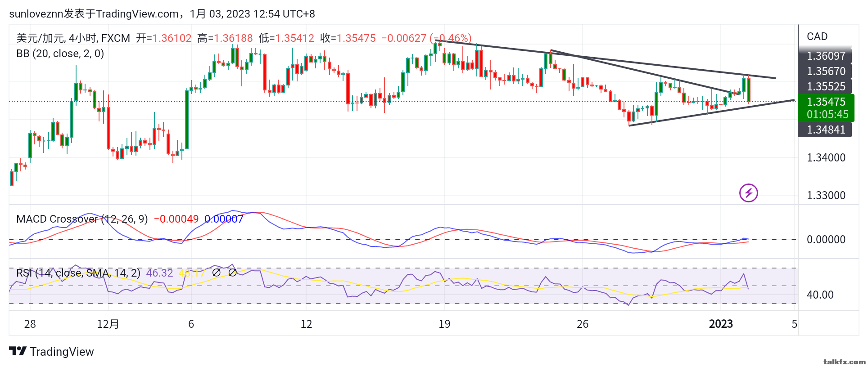Click the 12月 label on time axis
This screenshot has height=367, width=868.
tap(108, 324)
